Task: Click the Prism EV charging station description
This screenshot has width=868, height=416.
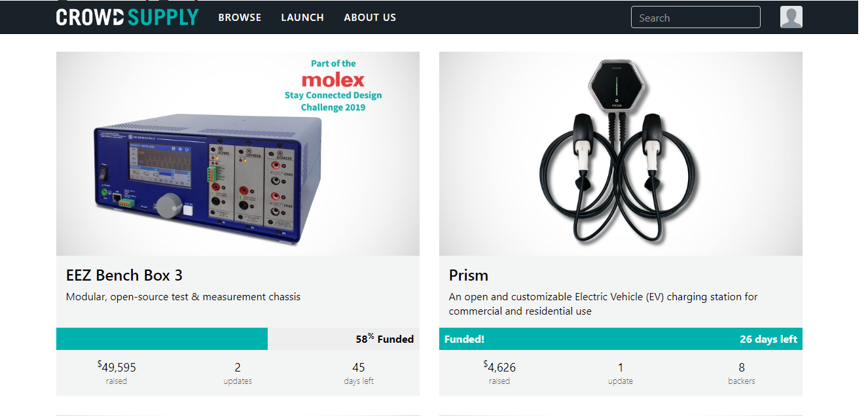Action: coord(603,304)
